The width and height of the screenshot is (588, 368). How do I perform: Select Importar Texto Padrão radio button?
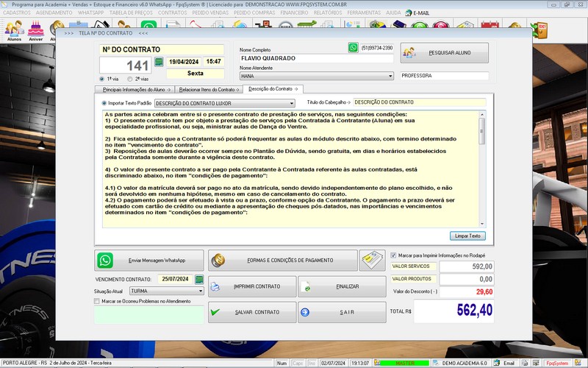(104, 103)
